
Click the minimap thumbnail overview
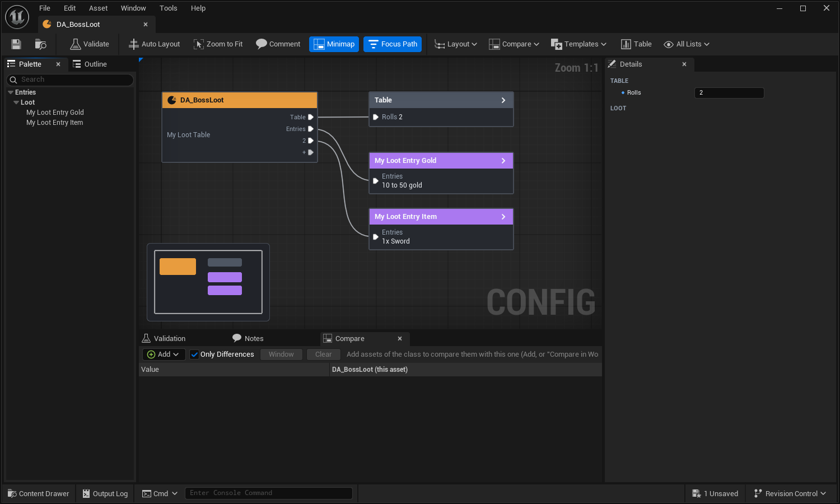(x=208, y=282)
